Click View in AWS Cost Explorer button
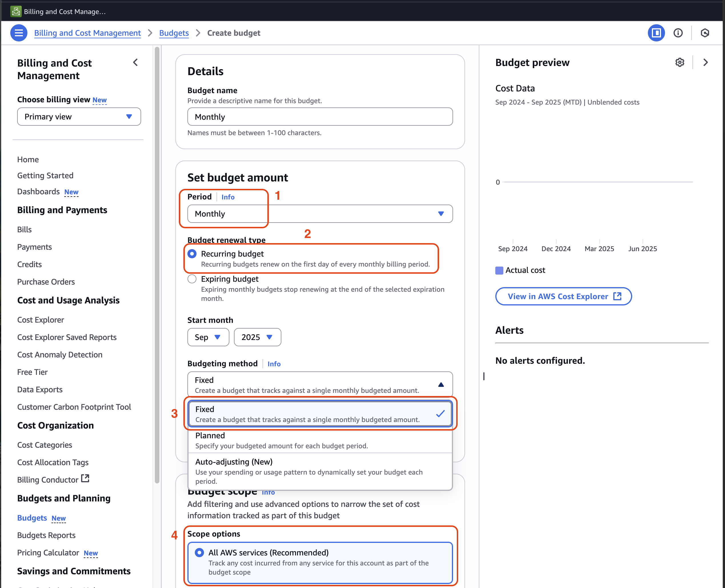 564,296
